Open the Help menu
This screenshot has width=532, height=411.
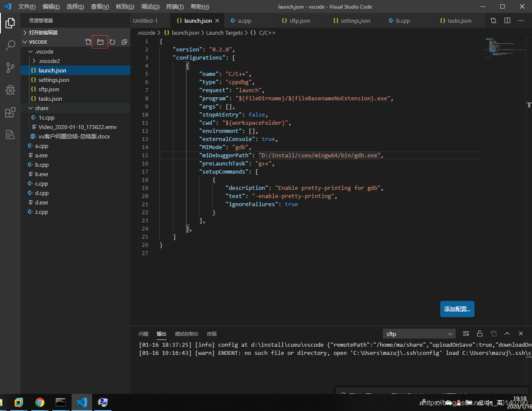(200, 6)
